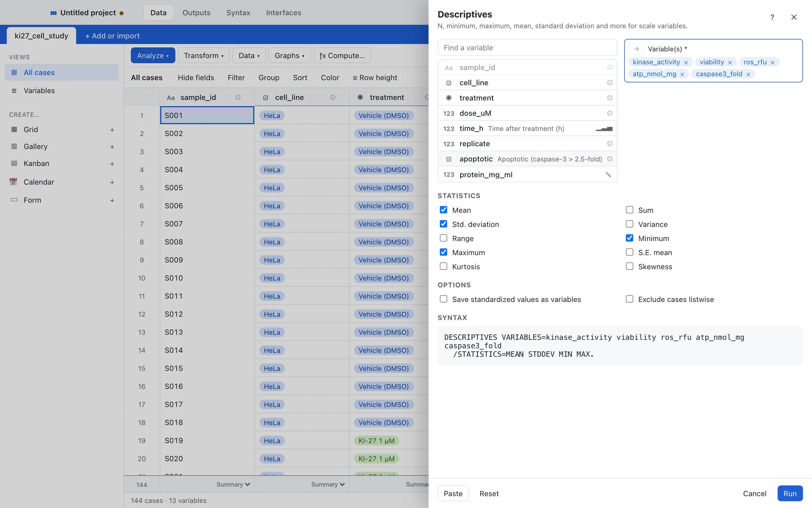This screenshot has width=812, height=508.
Task: Remove kinase_activity from selected variables
Action: [686, 62]
